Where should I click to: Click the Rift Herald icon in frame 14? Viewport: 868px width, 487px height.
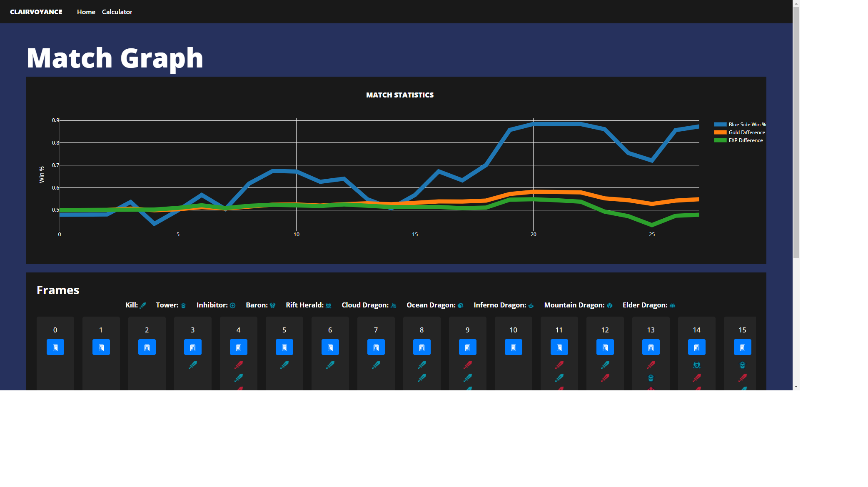pyautogui.click(x=696, y=365)
